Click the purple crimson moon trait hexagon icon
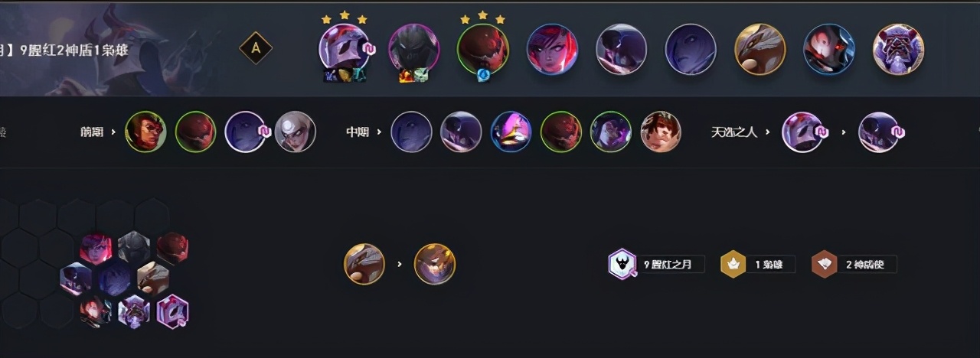 tap(622, 264)
